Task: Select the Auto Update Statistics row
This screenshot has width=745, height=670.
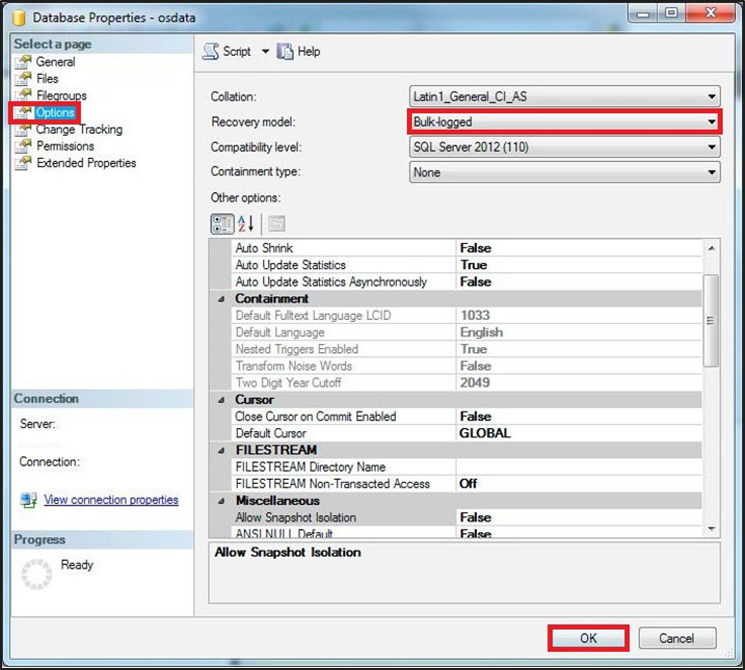Action: [x=467, y=265]
